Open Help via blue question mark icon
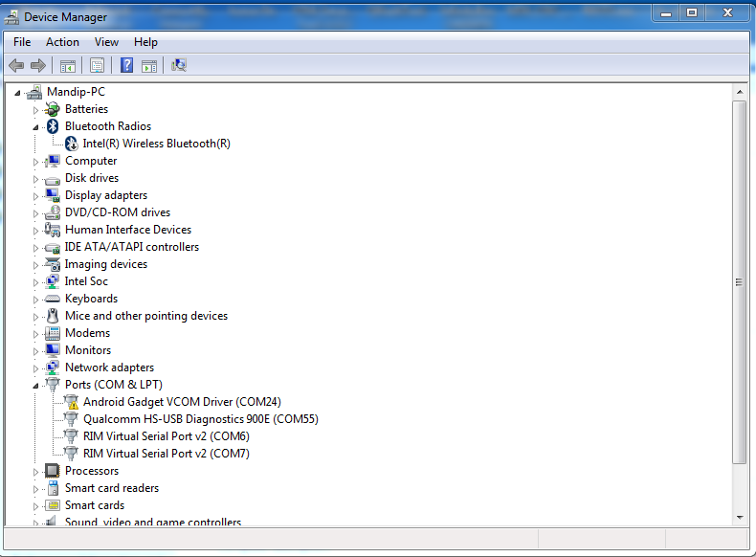The width and height of the screenshot is (756, 557). [x=126, y=65]
